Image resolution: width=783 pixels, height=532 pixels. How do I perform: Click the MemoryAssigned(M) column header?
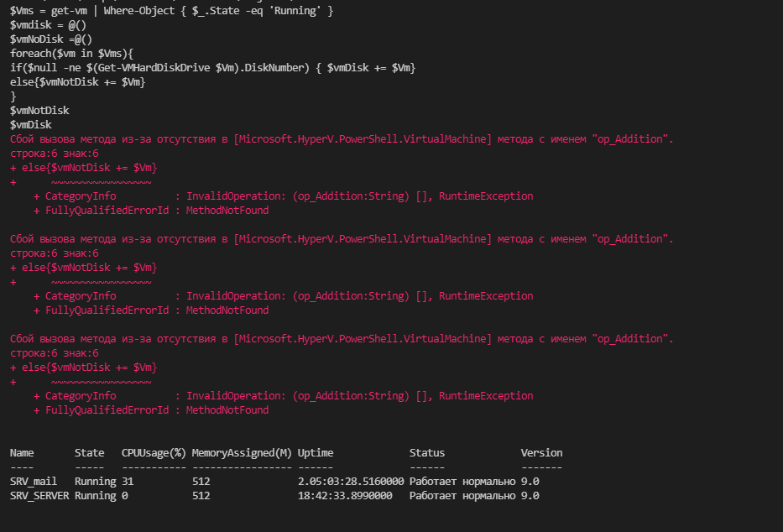(242, 453)
